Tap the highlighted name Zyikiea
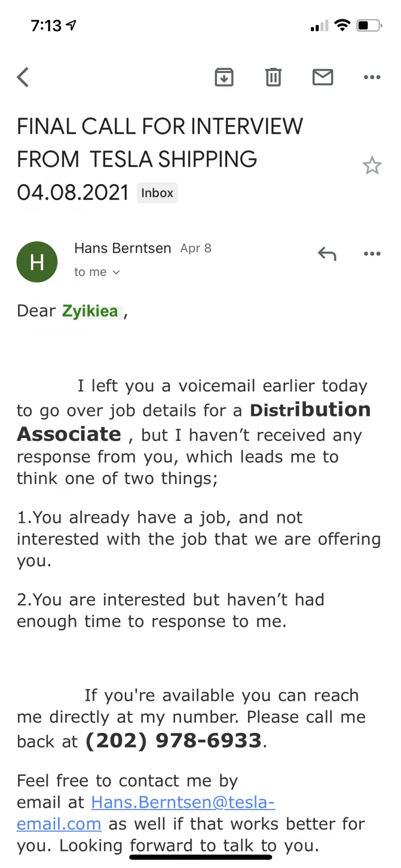 tap(90, 311)
